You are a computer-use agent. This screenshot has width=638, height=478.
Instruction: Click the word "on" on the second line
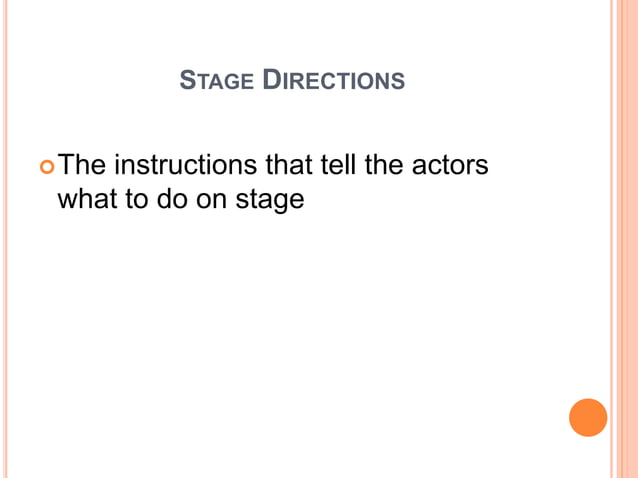point(210,199)
